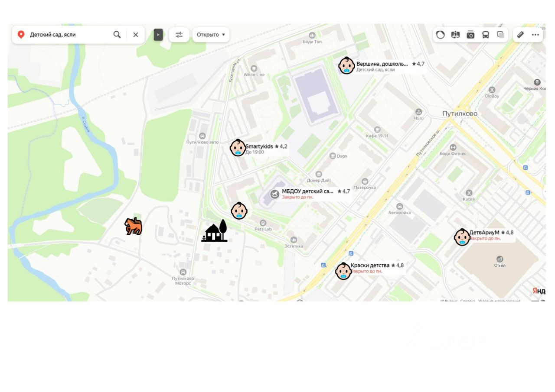555x392 pixels.
Task: Click the Путилково Моторс car icon
Action: [x=183, y=272]
